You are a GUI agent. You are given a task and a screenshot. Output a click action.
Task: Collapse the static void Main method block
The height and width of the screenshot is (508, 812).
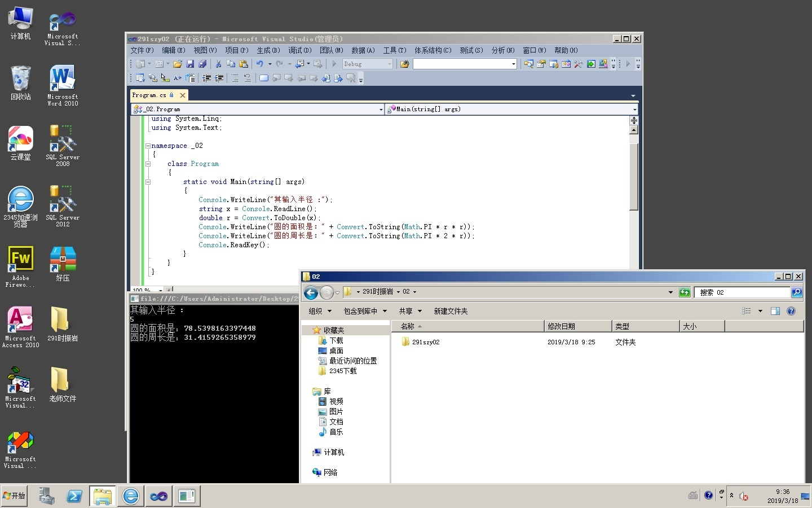(148, 182)
